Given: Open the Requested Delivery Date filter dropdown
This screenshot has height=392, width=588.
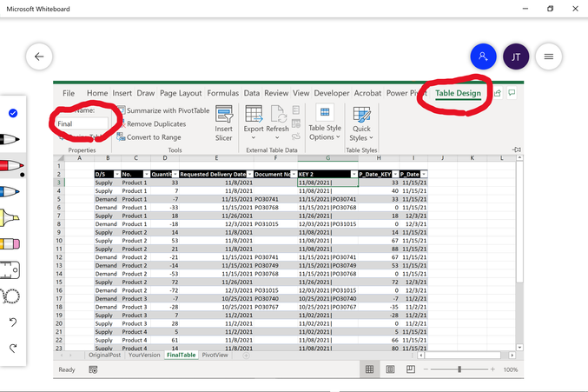Looking at the screenshot, I should pyautogui.click(x=250, y=174).
